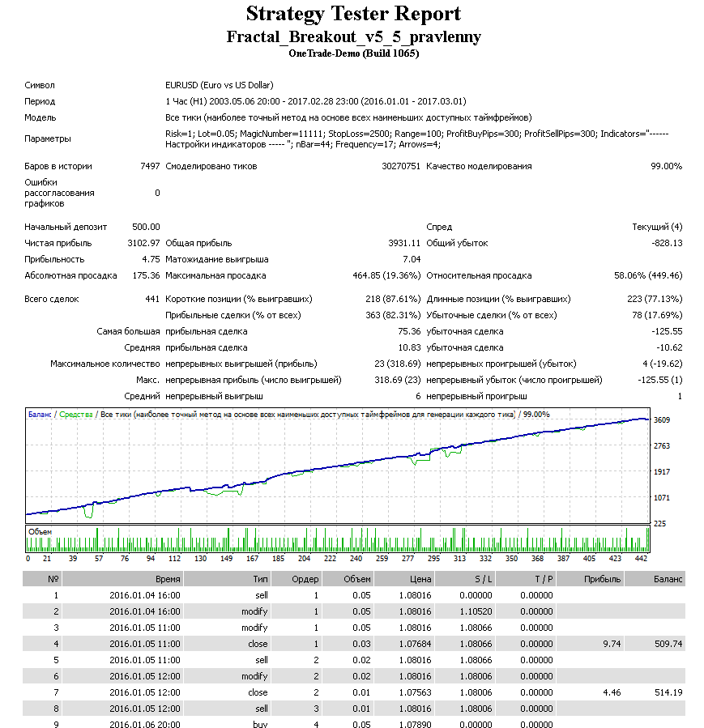Click the Fractal_Breakout_v5_5_pravlenny heading
This screenshot has height=728, width=704.
353,36
